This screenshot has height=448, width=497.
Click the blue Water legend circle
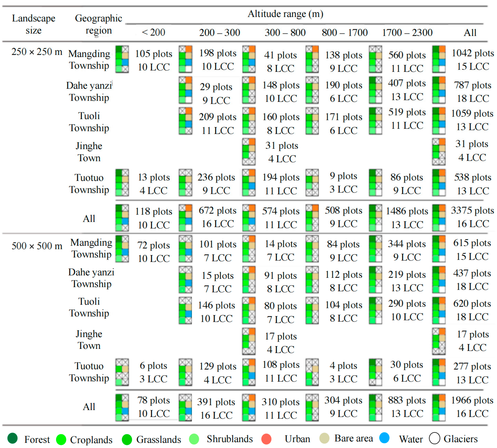384,438
